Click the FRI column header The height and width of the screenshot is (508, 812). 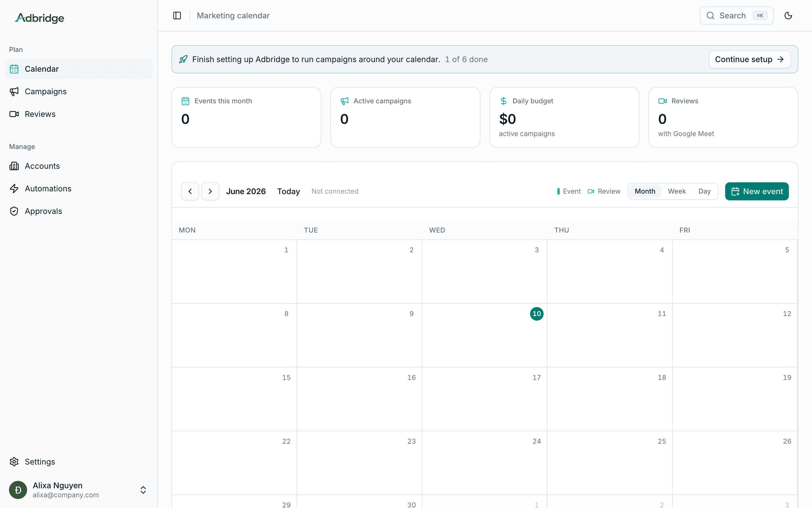pos(685,230)
